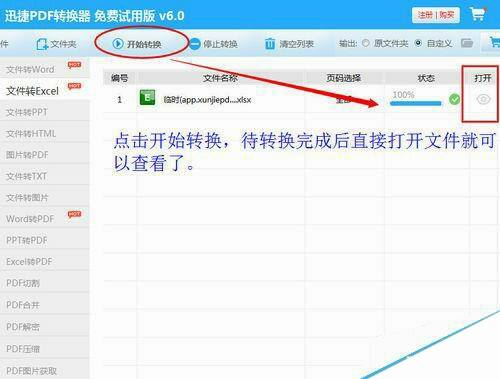
Task: Click the green Excel file icon in row 1
Action: [x=147, y=98]
